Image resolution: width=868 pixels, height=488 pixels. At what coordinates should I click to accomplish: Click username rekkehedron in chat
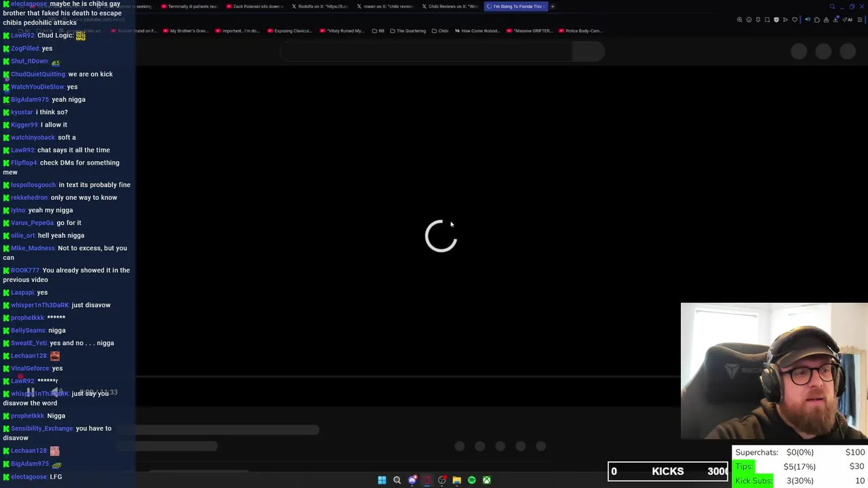tap(29, 197)
